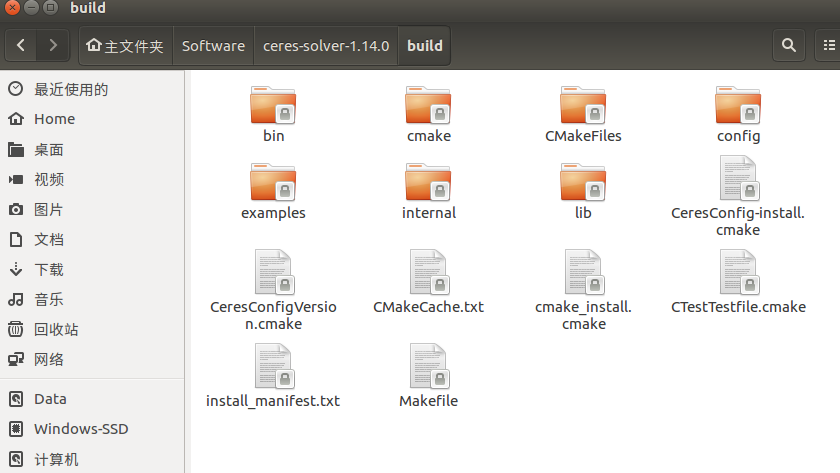Viewport: 840px width, 473px height.
Task: Select the lib folder icon
Action: pos(583,182)
